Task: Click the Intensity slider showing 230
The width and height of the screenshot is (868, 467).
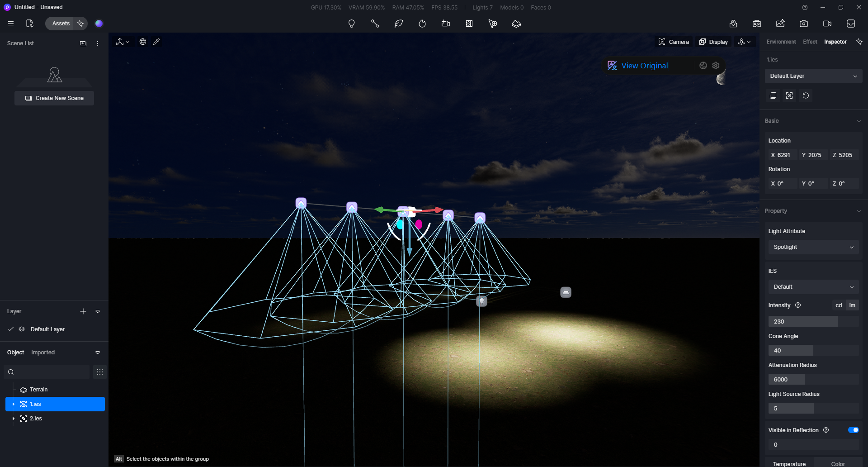Action: pos(814,321)
